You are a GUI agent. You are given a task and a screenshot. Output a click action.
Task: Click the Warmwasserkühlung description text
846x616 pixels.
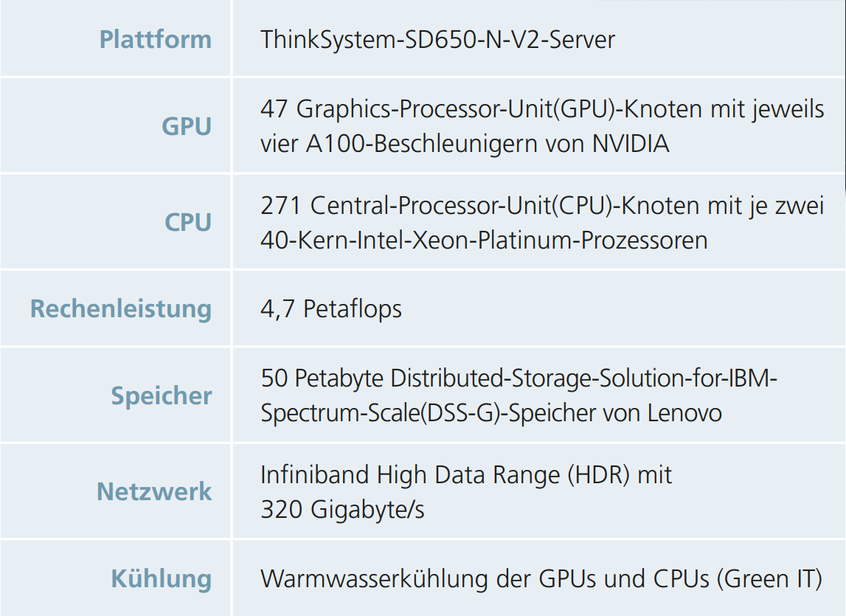click(x=541, y=578)
